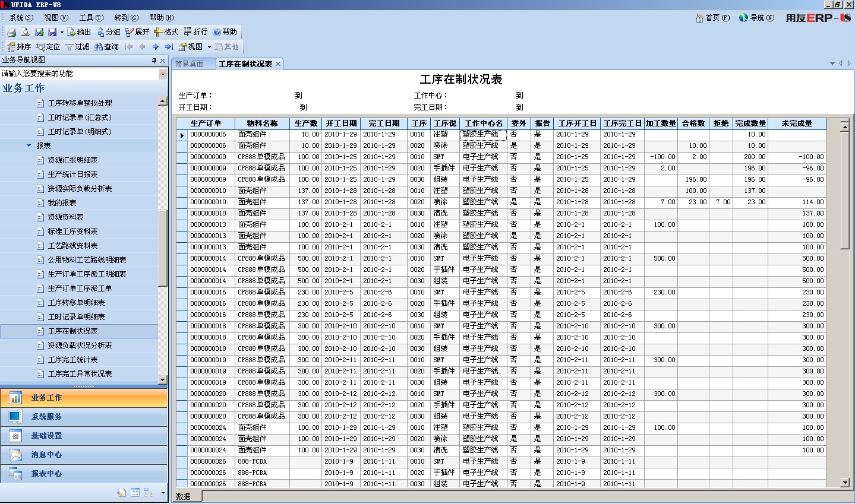Open 工艺路线资料表 report
Viewport: 855px width, 504px height.
pos(72,246)
